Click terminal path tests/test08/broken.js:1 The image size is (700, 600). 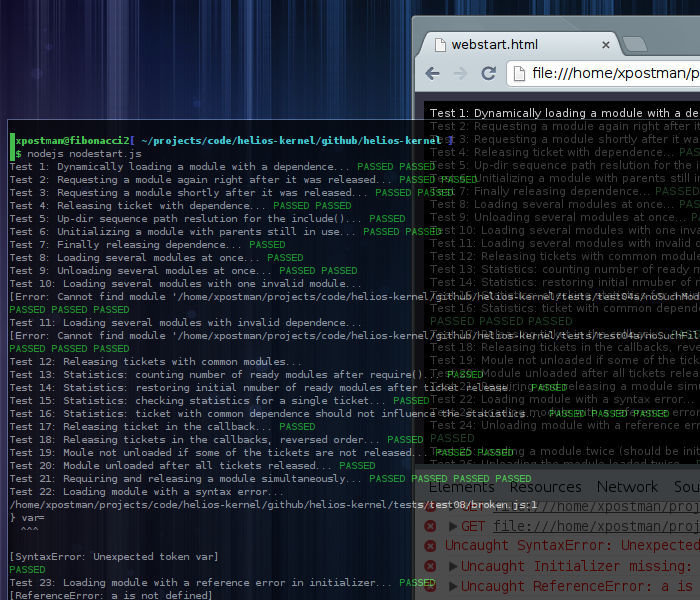click(x=462, y=505)
